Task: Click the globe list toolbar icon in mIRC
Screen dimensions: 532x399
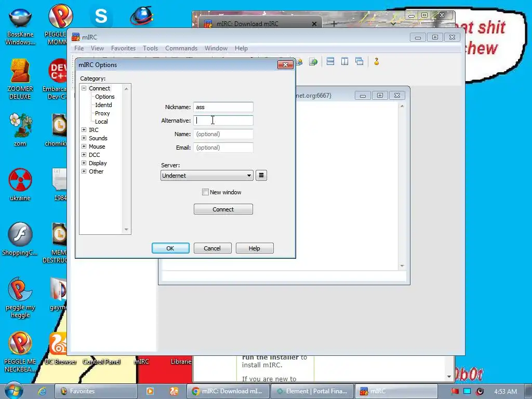Action: click(313, 62)
